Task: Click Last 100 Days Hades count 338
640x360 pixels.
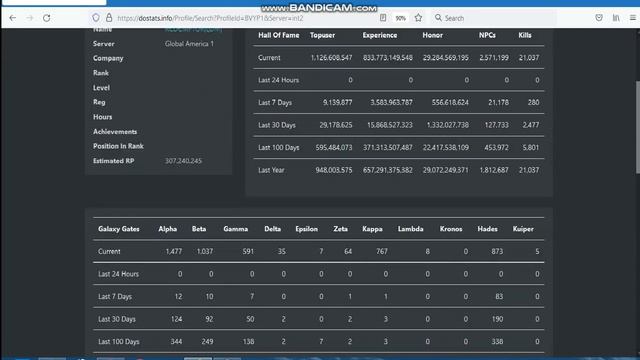Action: tap(497, 342)
